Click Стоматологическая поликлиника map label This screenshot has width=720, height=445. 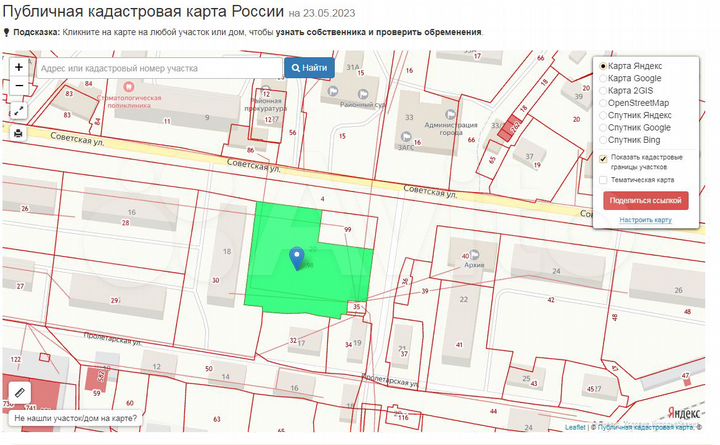click(129, 101)
